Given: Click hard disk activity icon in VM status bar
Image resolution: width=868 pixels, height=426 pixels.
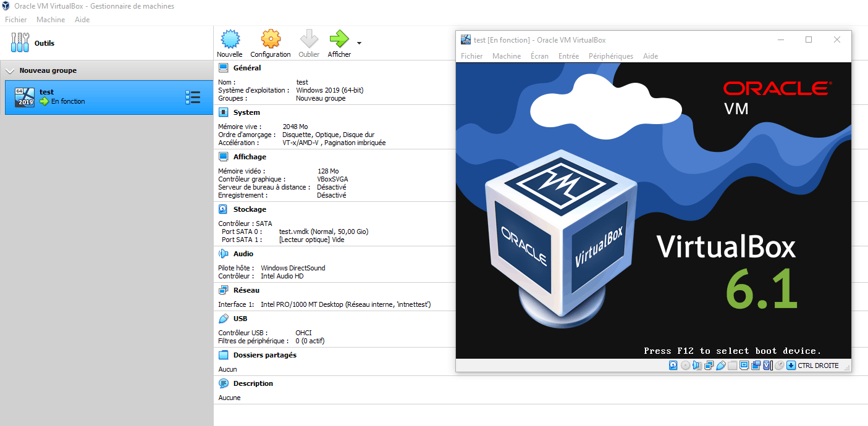Looking at the screenshot, I should click(x=673, y=365).
